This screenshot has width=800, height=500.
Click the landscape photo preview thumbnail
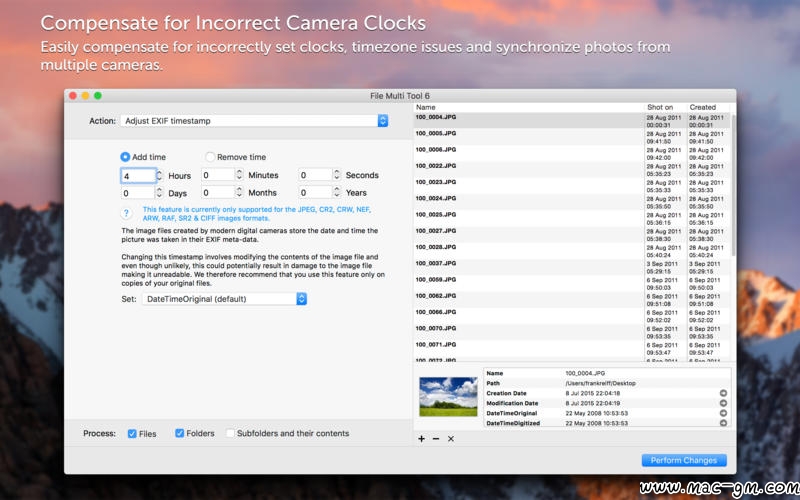(x=448, y=397)
